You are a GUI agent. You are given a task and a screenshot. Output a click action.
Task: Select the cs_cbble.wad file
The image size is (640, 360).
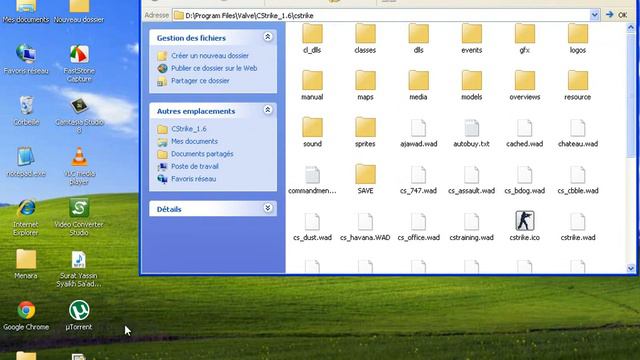[x=578, y=180]
